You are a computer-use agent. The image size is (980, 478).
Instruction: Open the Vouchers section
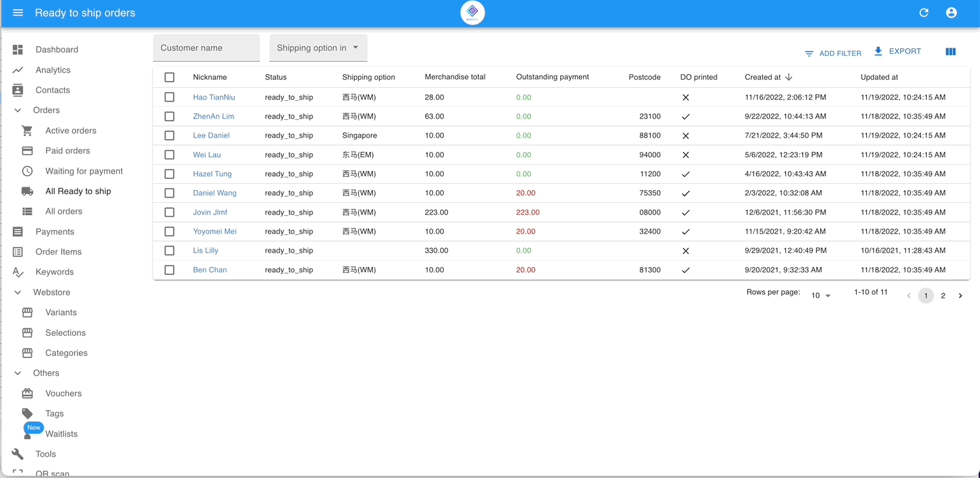[x=65, y=393]
